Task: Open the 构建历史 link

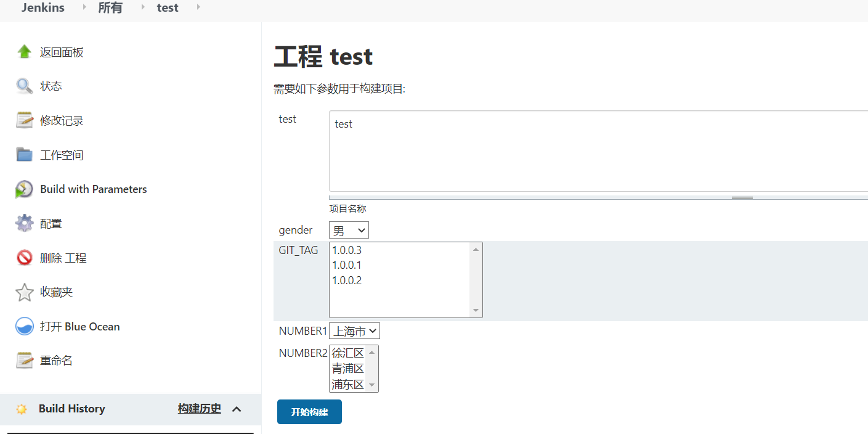Action: tap(199, 409)
